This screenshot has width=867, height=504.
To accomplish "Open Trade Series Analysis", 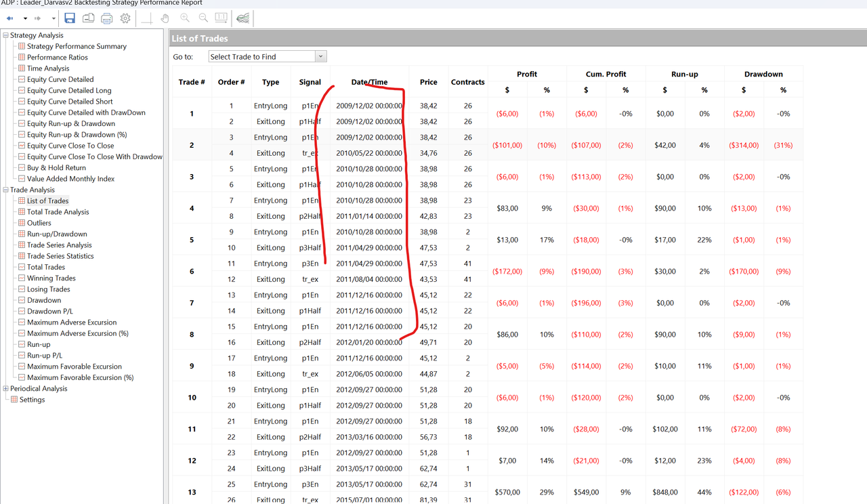I will tap(60, 245).
